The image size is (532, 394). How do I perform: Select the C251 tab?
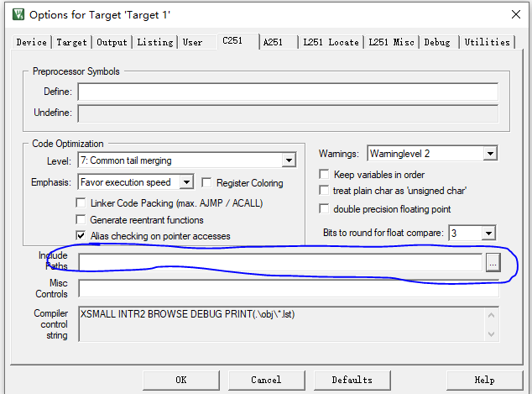point(237,41)
